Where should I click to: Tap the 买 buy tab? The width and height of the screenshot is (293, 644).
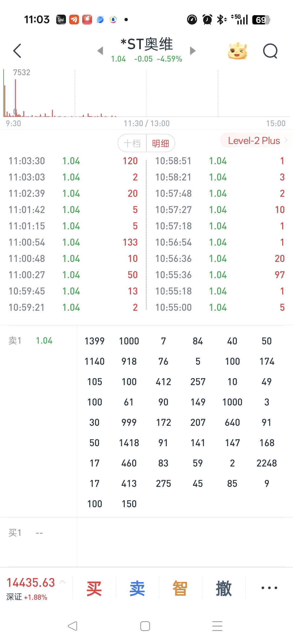pos(94,588)
